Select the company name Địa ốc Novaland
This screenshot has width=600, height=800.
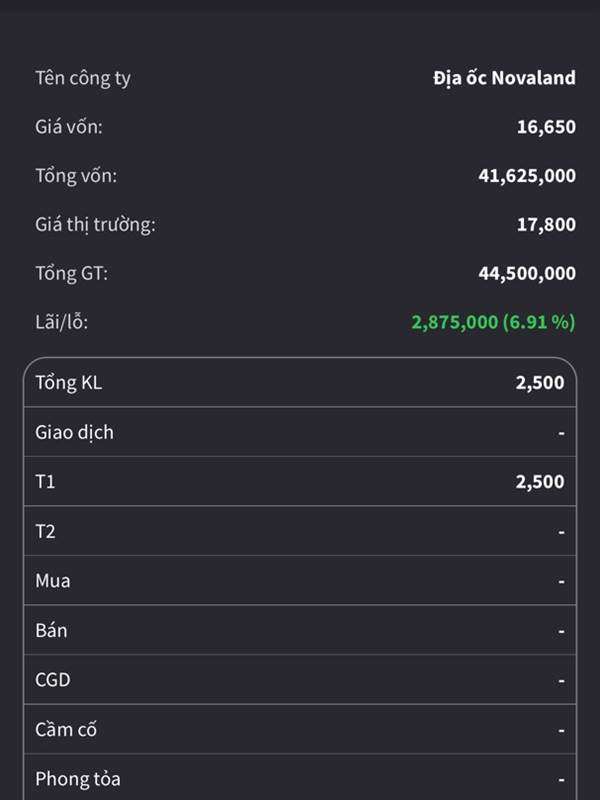click(x=504, y=78)
